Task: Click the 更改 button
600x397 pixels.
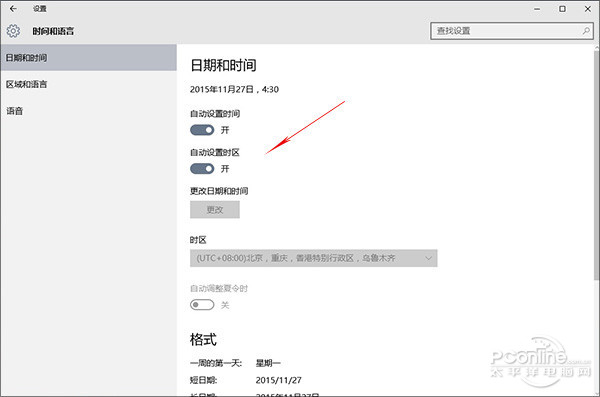Action: pyautogui.click(x=215, y=210)
